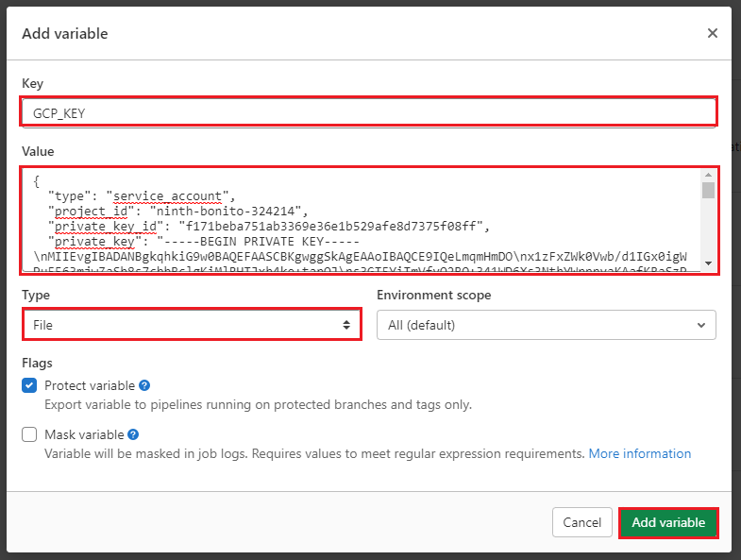Click the Flags heading
Screen dimensions: 741x560
pos(37,363)
